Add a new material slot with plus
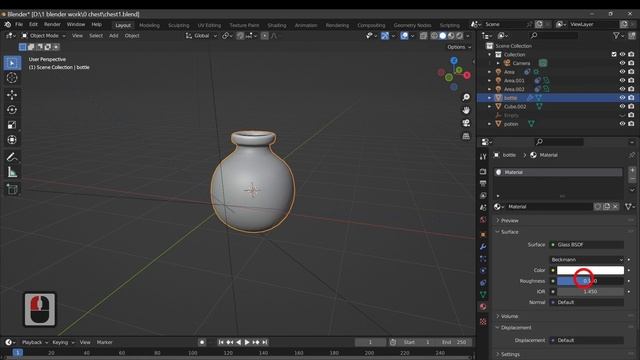640x360 pixels. 632,170
